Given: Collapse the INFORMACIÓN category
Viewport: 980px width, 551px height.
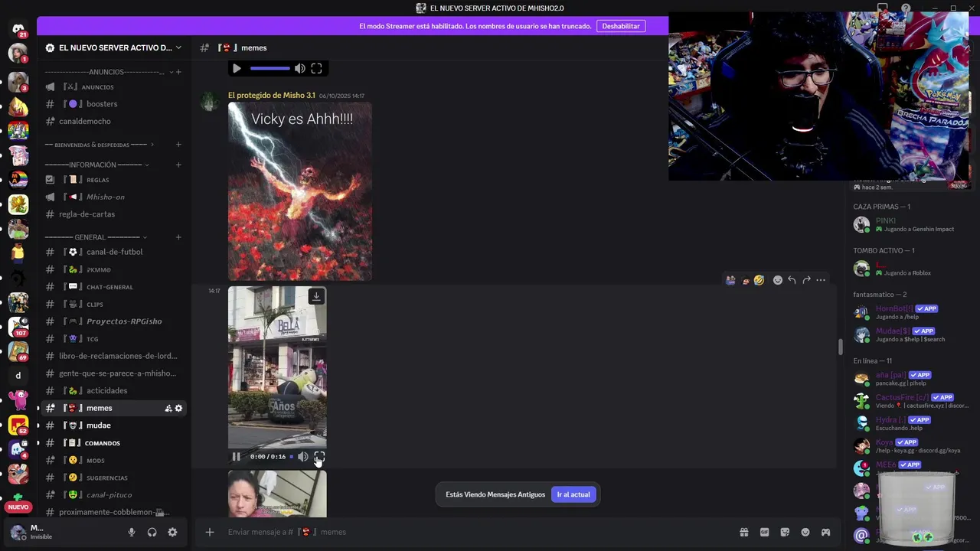Looking at the screenshot, I should 96,165.
